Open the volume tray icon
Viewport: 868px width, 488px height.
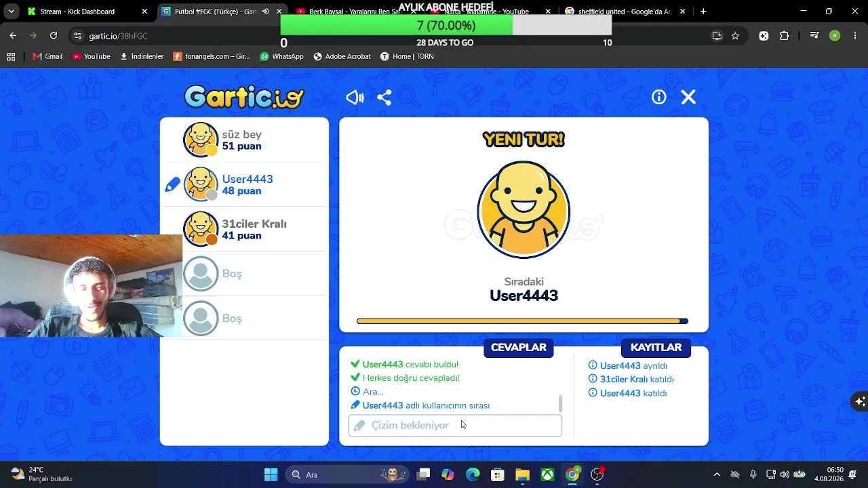(x=785, y=474)
